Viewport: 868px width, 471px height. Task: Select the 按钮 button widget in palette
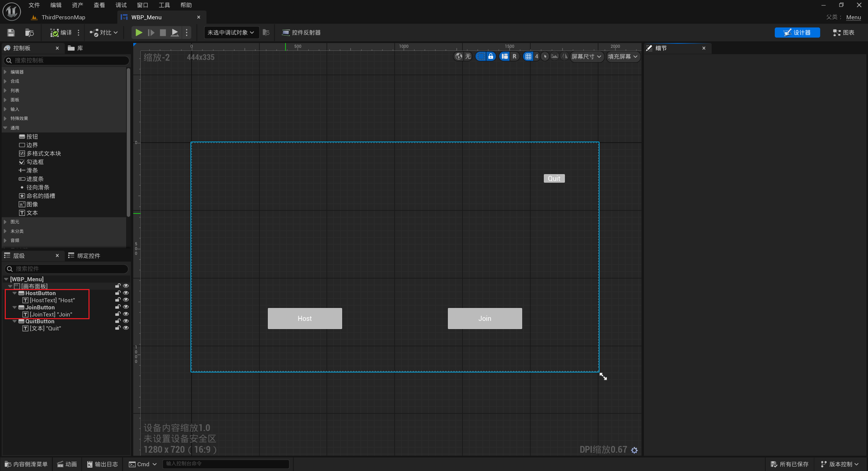click(28, 137)
